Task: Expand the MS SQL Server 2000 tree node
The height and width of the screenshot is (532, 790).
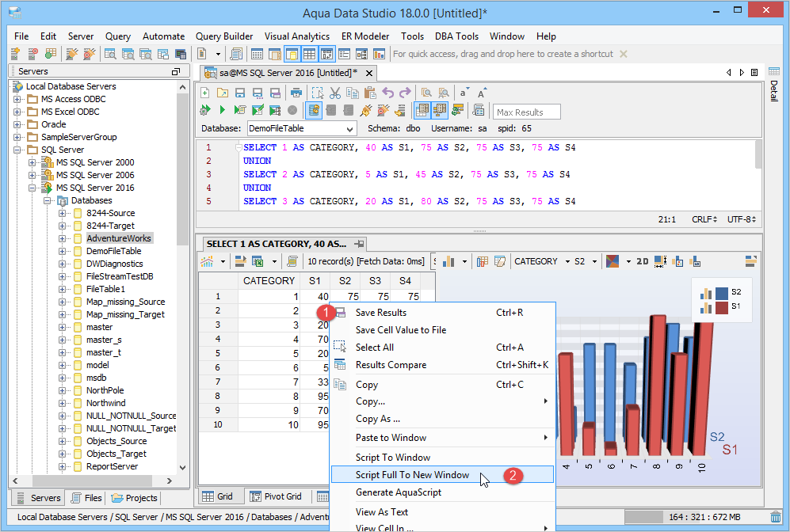Action: (32, 162)
